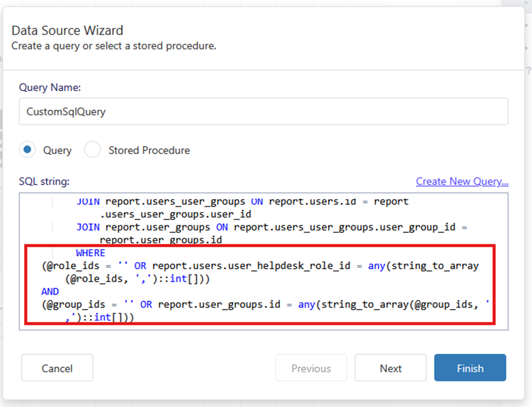Click the Data Source Wizard title
This screenshot has width=532, height=407.
click(x=67, y=31)
